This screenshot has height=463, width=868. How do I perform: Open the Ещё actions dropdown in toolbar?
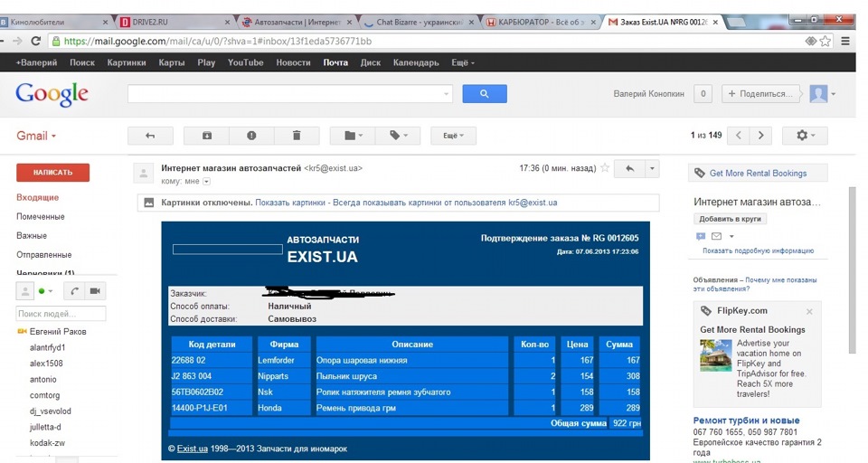(453, 136)
